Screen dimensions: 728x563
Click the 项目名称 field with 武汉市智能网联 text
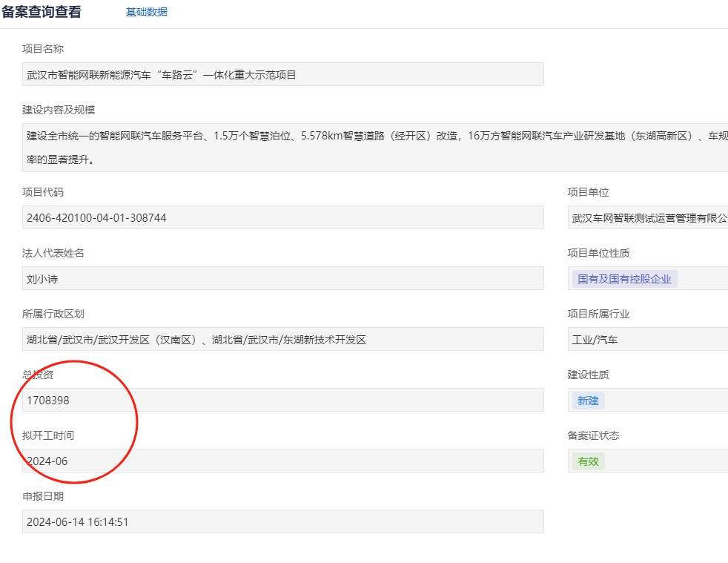pyautogui.click(x=282, y=74)
